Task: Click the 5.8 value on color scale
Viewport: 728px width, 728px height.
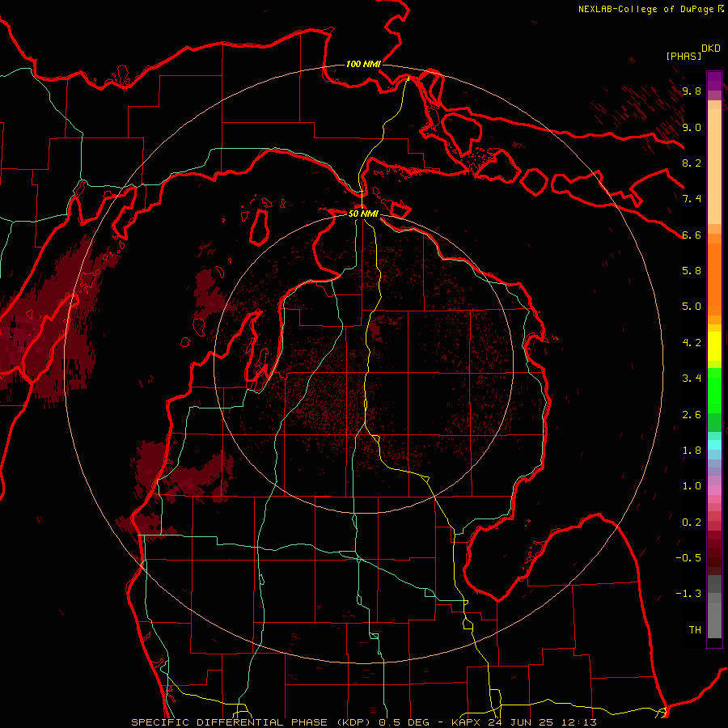Action: click(x=692, y=271)
